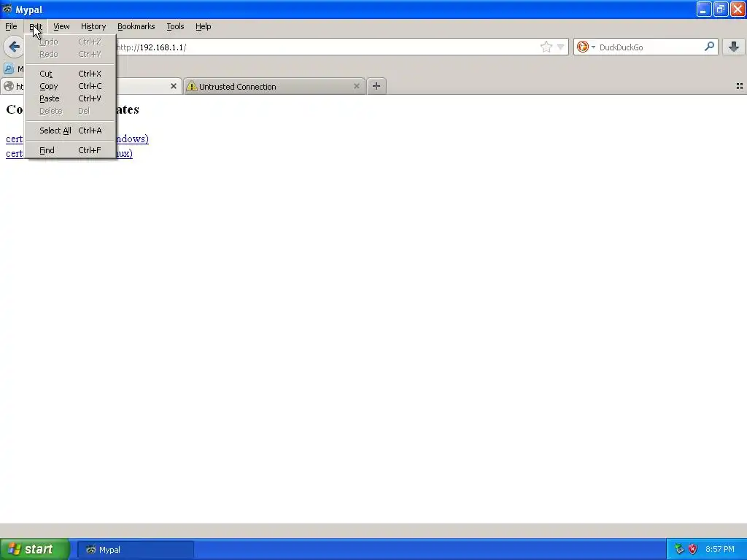Click the tab groups grid icon

(740, 86)
